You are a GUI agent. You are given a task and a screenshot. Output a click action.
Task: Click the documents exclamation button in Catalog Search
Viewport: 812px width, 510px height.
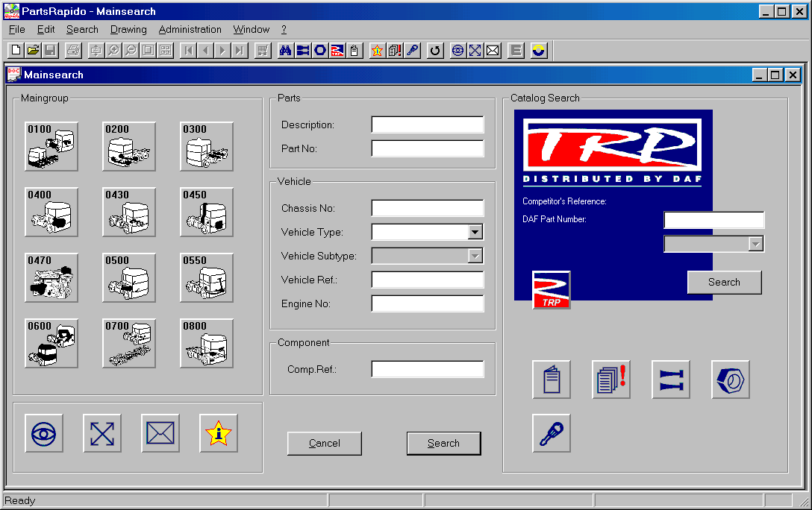(611, 380)
